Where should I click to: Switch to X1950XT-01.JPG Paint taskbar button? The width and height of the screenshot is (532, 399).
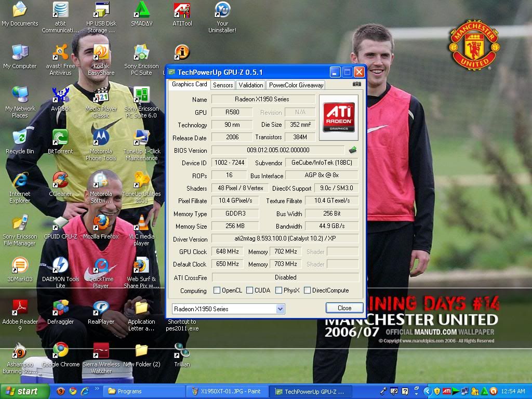(228, 391)
